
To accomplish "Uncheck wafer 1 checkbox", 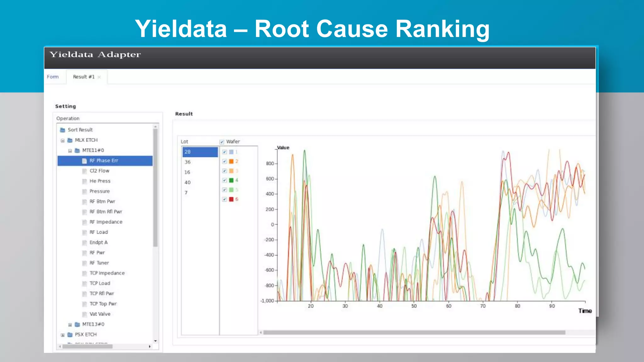I will point(225,152).
